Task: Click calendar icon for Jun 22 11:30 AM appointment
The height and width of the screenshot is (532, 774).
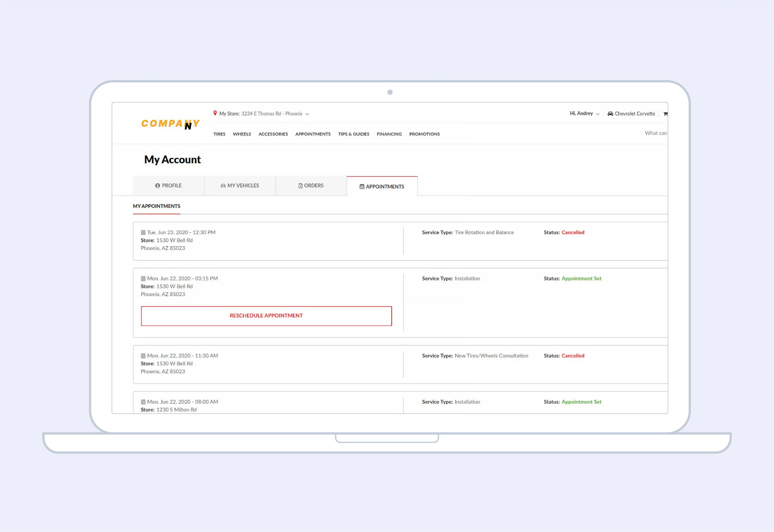Action: [143, 356]
